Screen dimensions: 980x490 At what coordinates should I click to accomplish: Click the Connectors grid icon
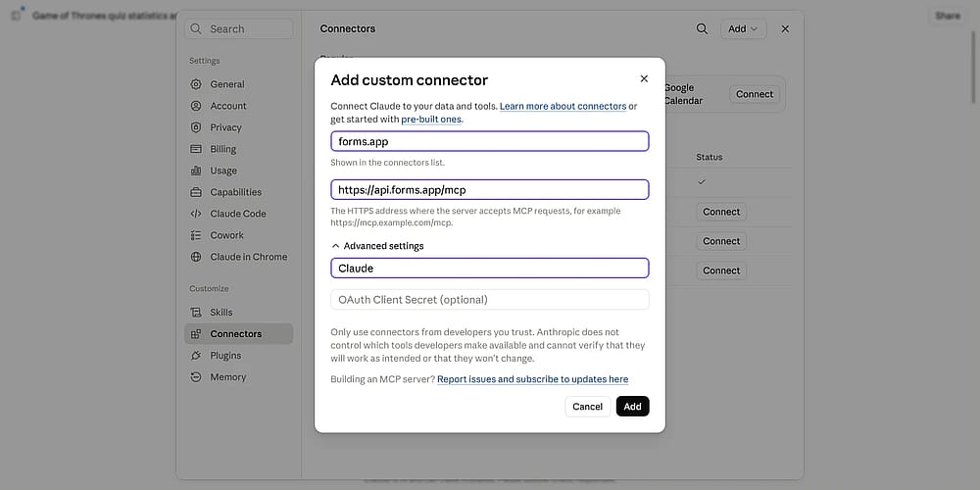click(196, 334)
